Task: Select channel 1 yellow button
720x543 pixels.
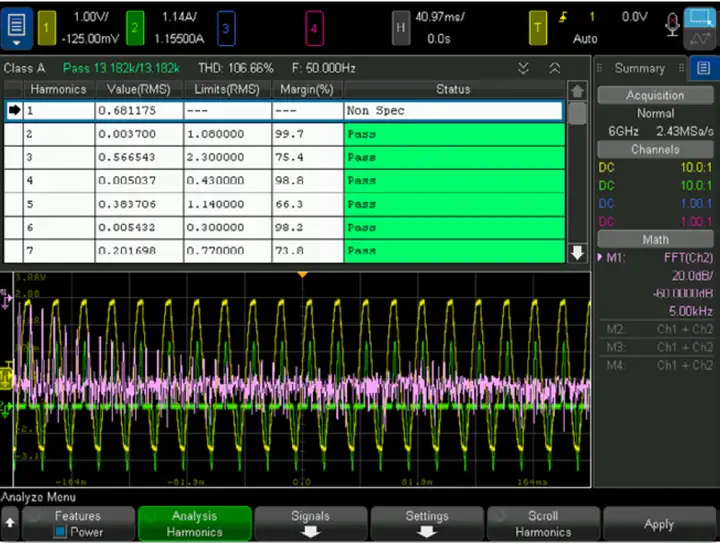Action: pyautogui.click(x=46, y=28)
